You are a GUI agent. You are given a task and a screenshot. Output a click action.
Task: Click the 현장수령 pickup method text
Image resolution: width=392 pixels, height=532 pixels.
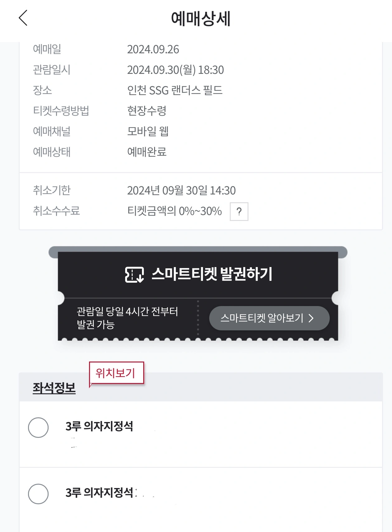pyautogui.click(x=147, y=111)
